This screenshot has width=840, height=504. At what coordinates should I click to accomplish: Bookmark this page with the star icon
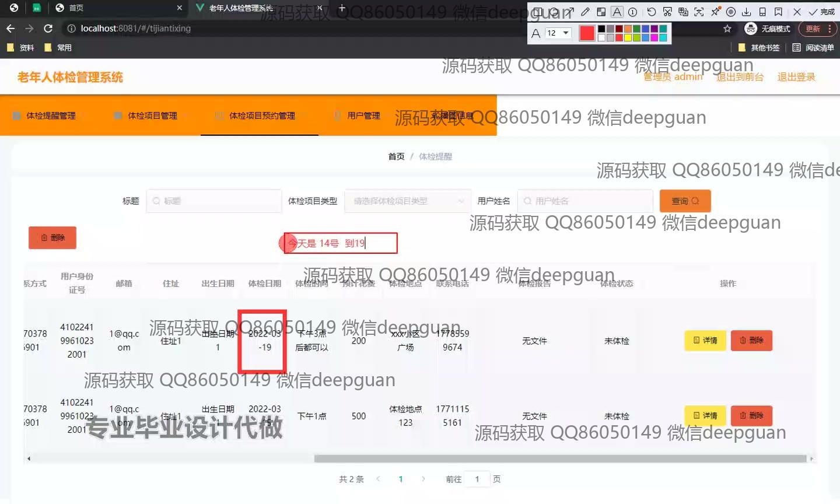(727, 29)
